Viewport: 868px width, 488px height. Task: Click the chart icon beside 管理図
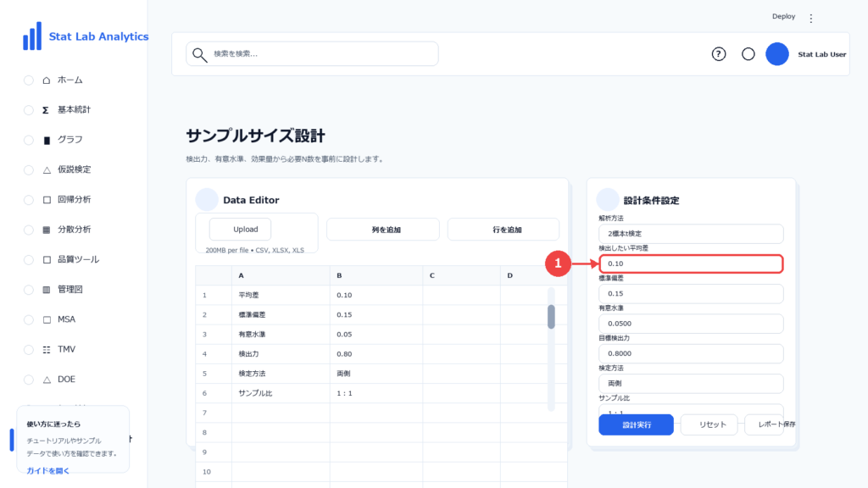(x=47, y=290)
